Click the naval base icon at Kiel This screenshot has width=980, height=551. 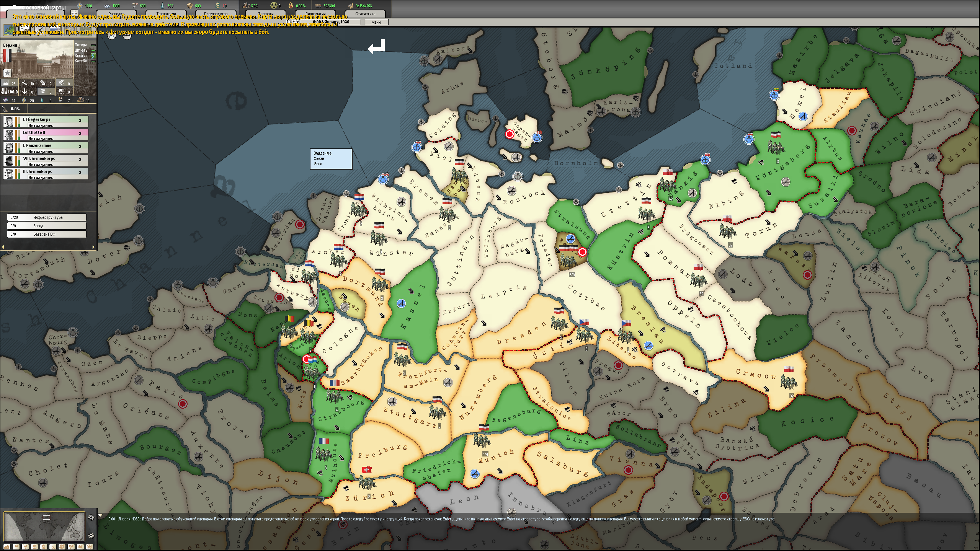(416, 147)
